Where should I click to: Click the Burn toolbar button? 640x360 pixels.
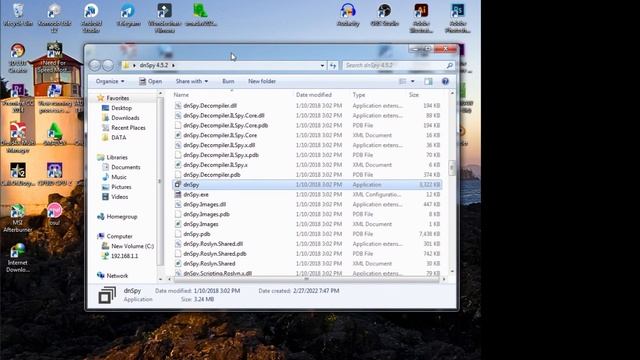coord(228,81)
